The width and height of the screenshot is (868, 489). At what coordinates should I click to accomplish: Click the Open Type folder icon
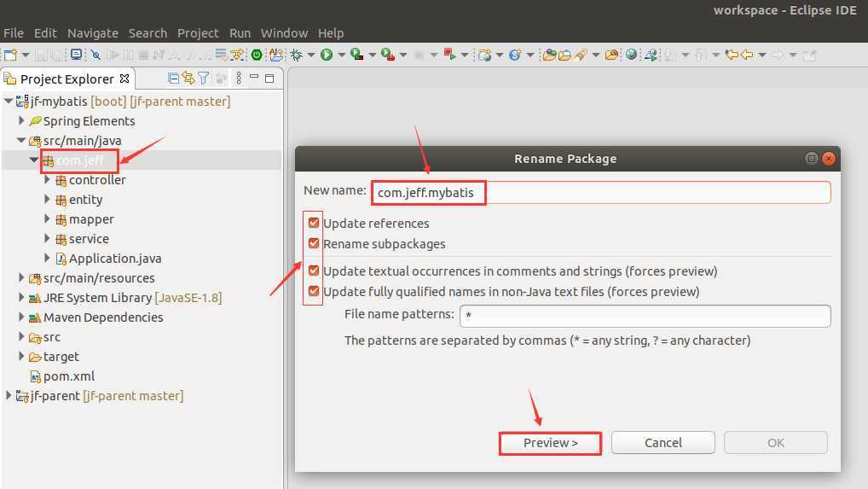coord(549,55)
